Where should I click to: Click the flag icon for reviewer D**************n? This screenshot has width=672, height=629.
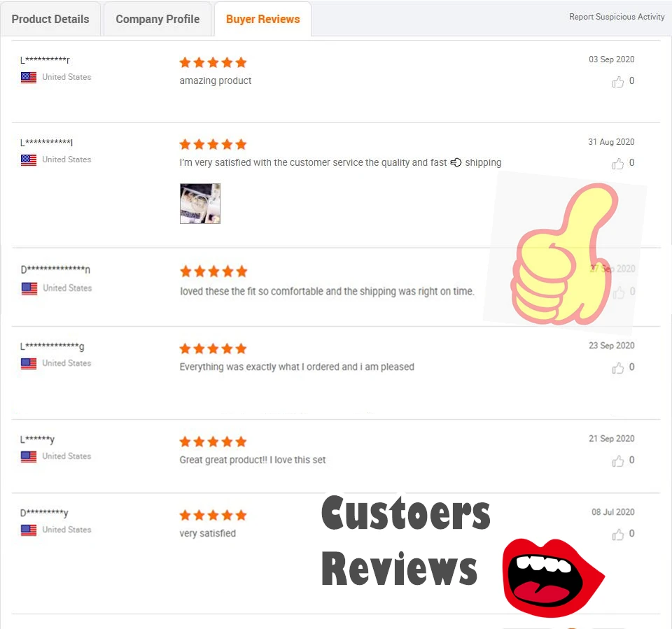point(29,288)
